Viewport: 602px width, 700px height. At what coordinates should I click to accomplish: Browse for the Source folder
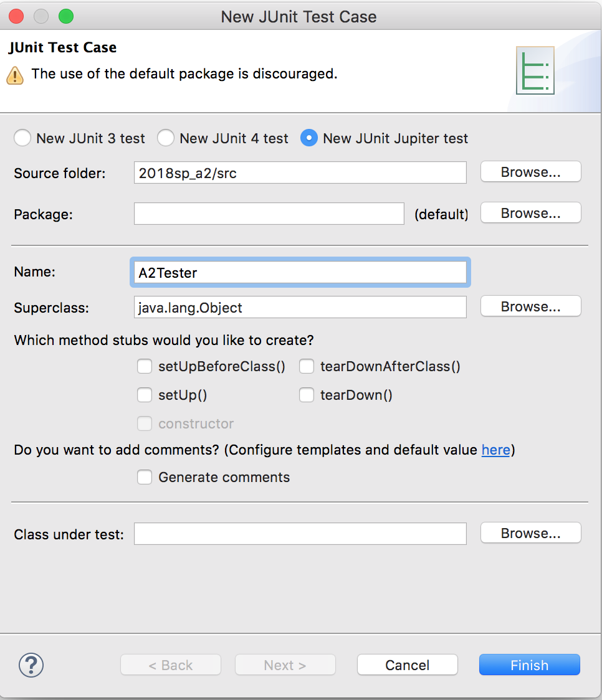point(530,173)
